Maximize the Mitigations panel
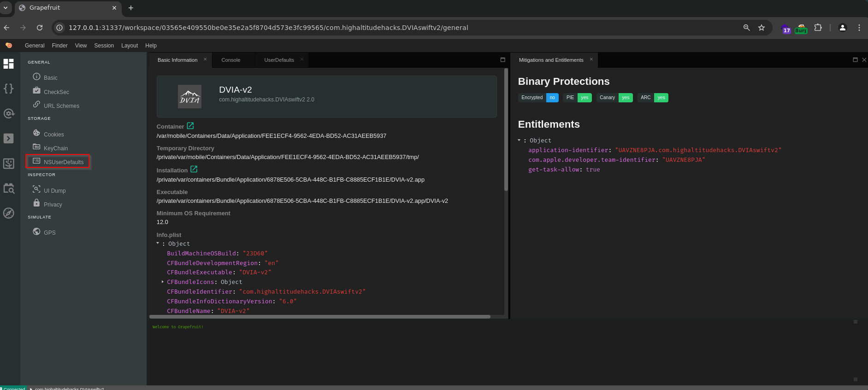 point(856,59)
